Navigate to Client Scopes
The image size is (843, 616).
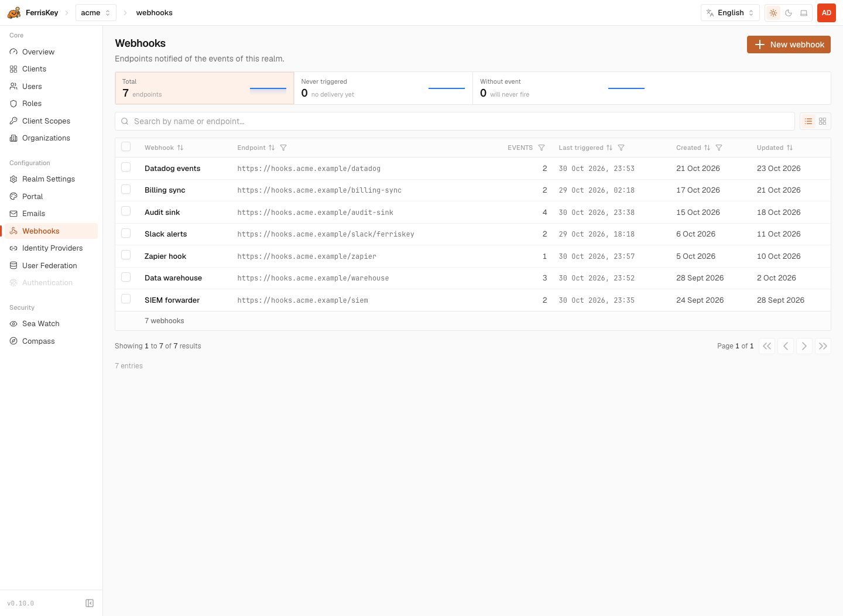[52, 121]
